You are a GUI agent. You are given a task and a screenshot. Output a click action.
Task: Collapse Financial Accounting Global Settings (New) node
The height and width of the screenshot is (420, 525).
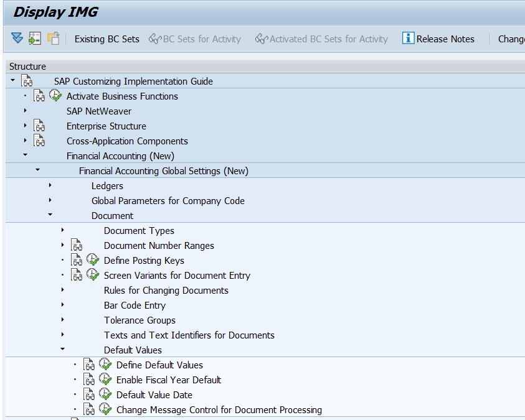(x=37, y=170)
